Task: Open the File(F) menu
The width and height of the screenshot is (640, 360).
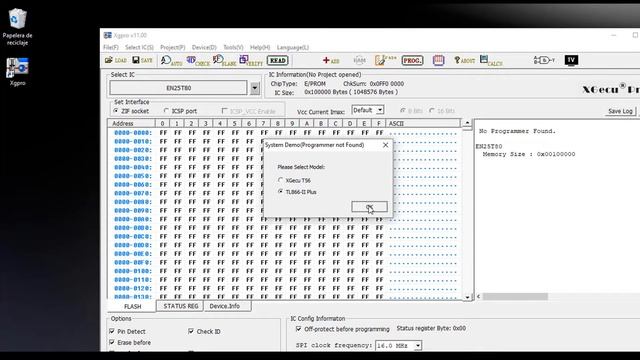Action: pyautogui.click(x=111, y=47)
